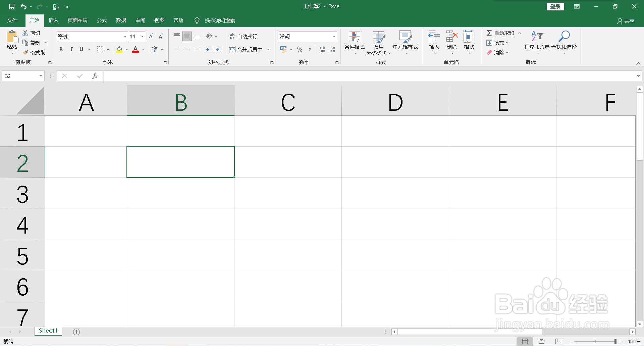Open the Font settings dialog launcher

pos(165,63)
